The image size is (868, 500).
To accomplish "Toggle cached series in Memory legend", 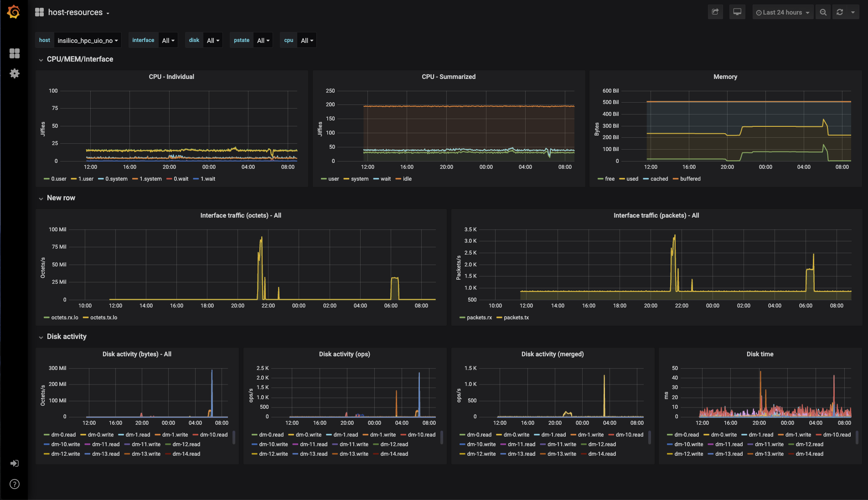I will tap(659, 179).
